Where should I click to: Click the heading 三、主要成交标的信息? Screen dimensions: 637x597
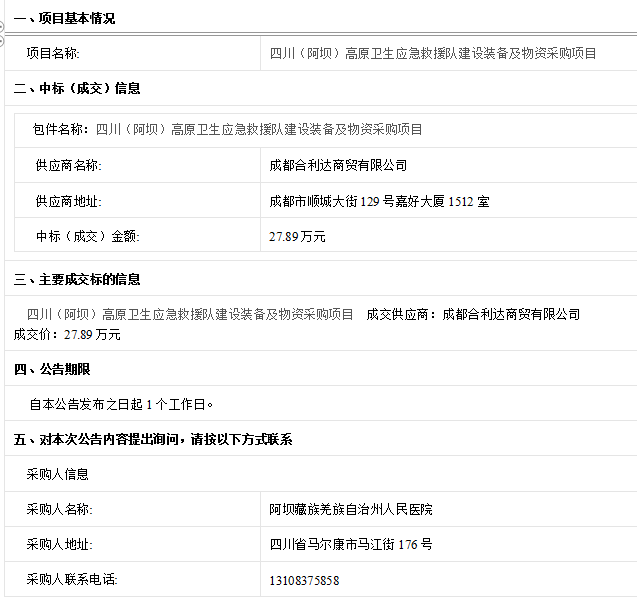pos(77,279)
